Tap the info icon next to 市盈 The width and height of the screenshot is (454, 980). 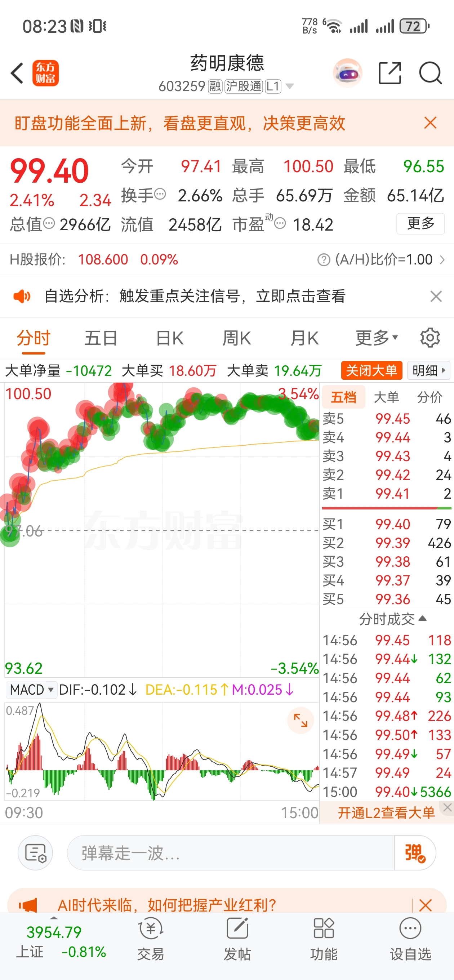(x=280, y=223)
